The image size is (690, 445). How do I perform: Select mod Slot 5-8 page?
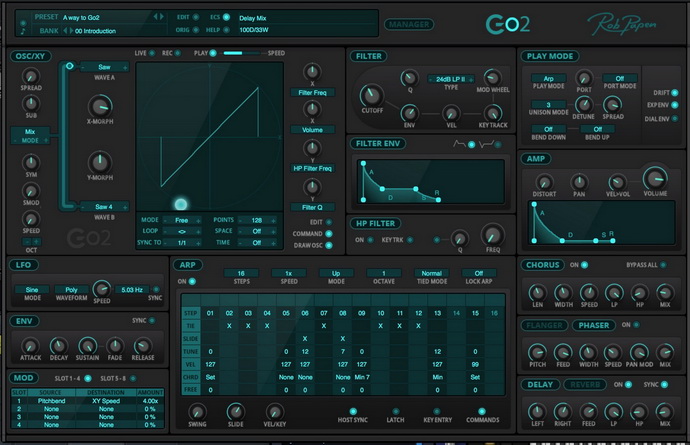[132, 379]
